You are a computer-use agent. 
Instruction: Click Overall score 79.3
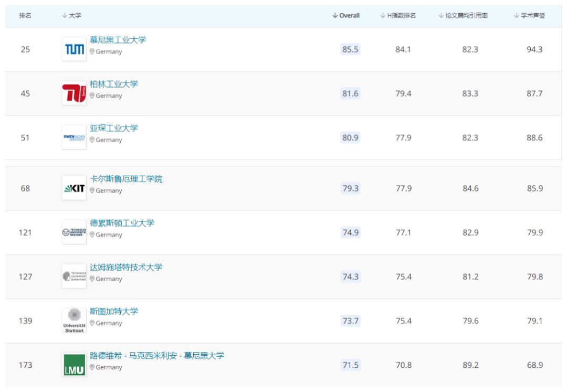click(350, 188)
